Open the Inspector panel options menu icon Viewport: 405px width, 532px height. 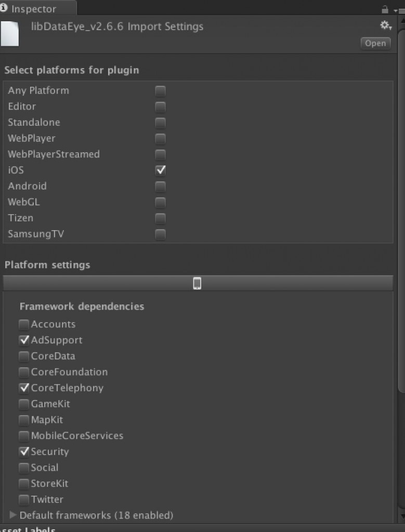(399, 10)
